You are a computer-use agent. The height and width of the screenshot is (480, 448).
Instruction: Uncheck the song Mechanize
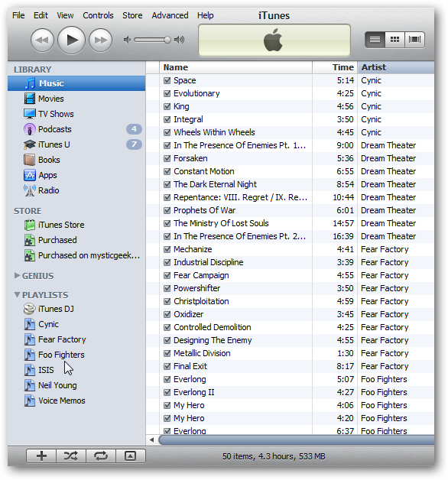167,249
